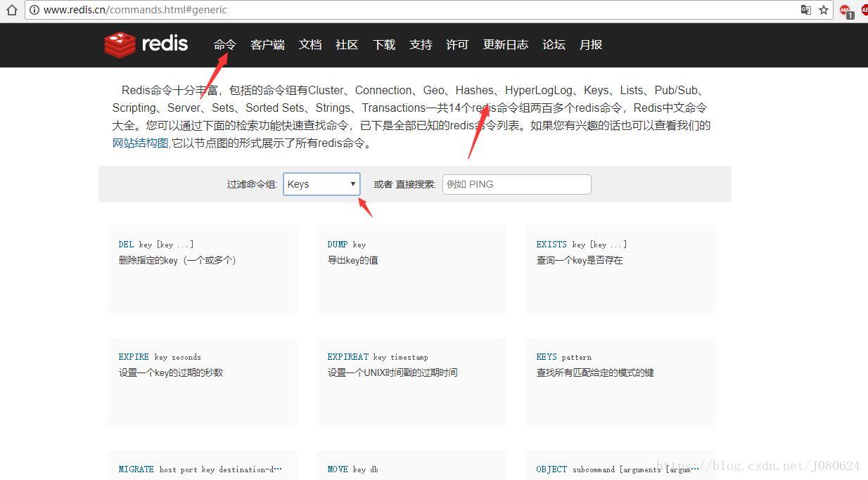Open the OBJECT subcommand command card

click(620, 465)
